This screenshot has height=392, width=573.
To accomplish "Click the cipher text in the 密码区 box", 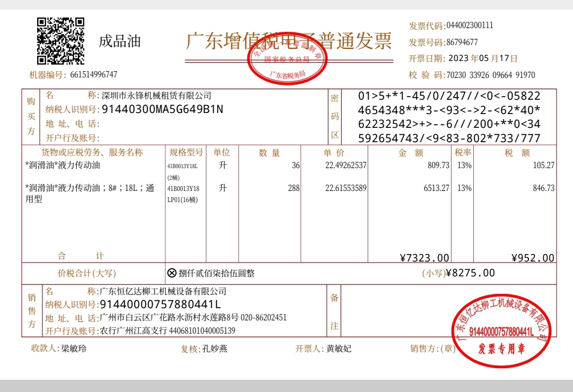I will [449, 117].
